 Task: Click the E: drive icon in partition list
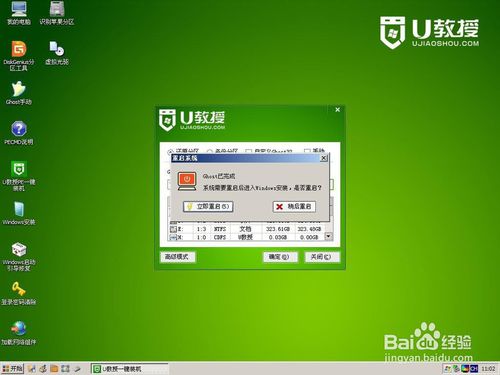pyautogui.click(x=173, y=229)
